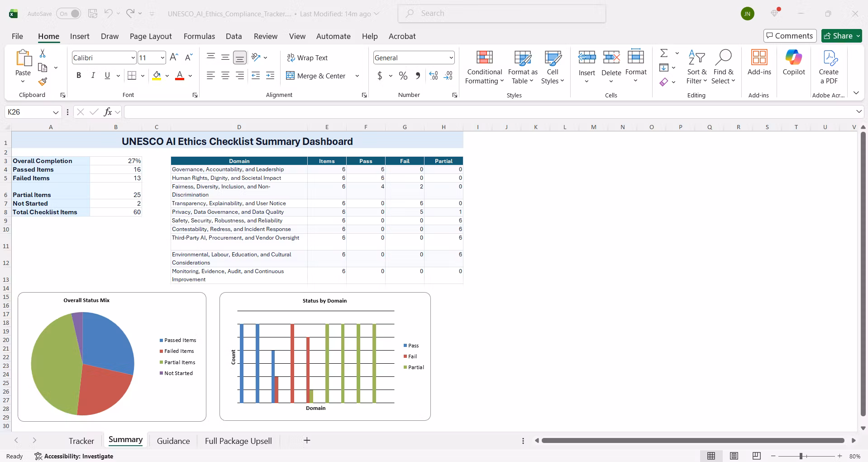The image size is (868, 462).
Task: Click Merge & Center button
Action: click(316, 76)
